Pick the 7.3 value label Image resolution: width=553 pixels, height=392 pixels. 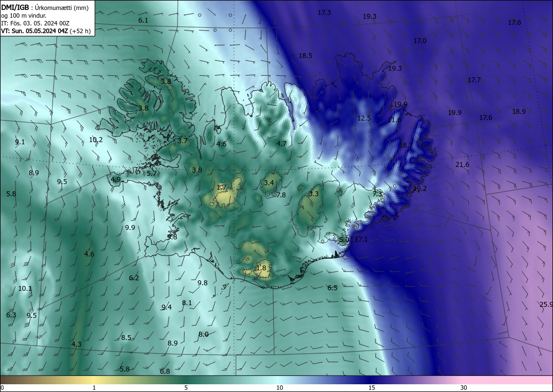tap(377, 194)
